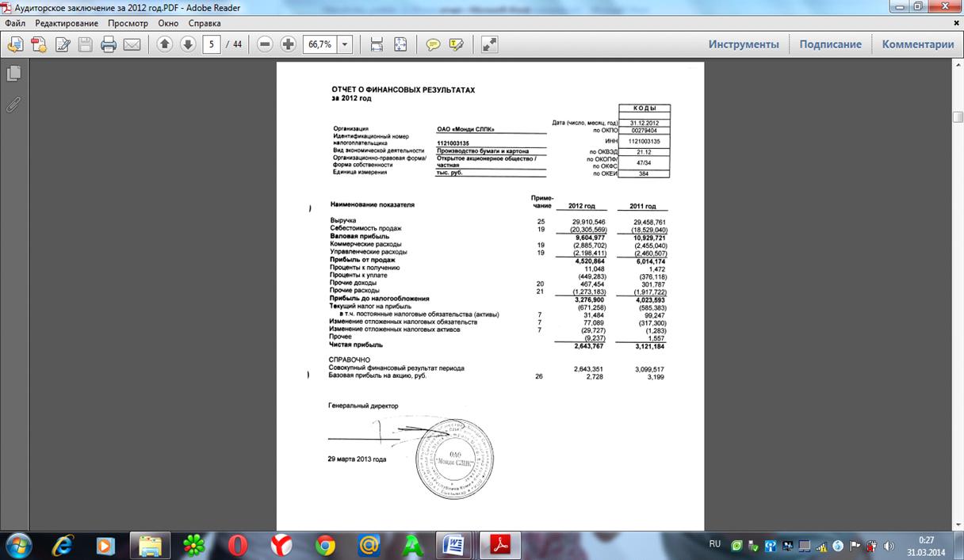
Task: Add a sticky note comment icon
Action: [x=433, y=44]
